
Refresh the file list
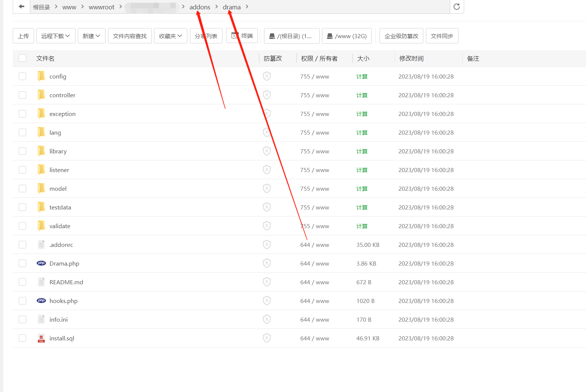pos(456,7)
